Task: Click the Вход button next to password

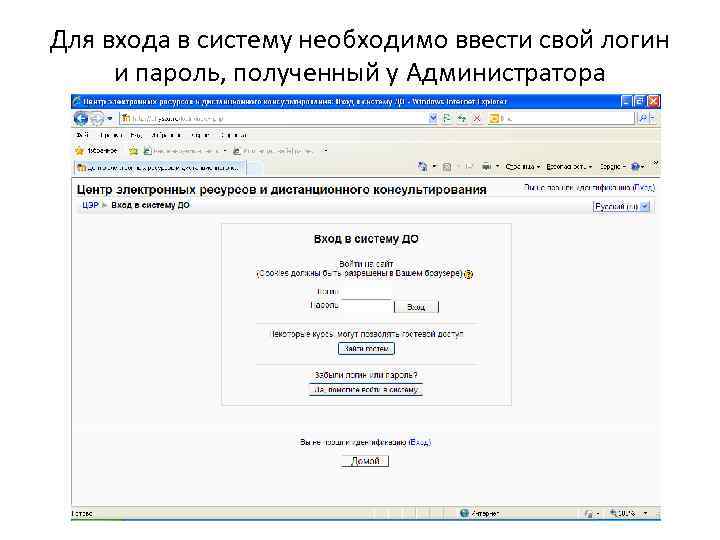Action: point(416,307)
